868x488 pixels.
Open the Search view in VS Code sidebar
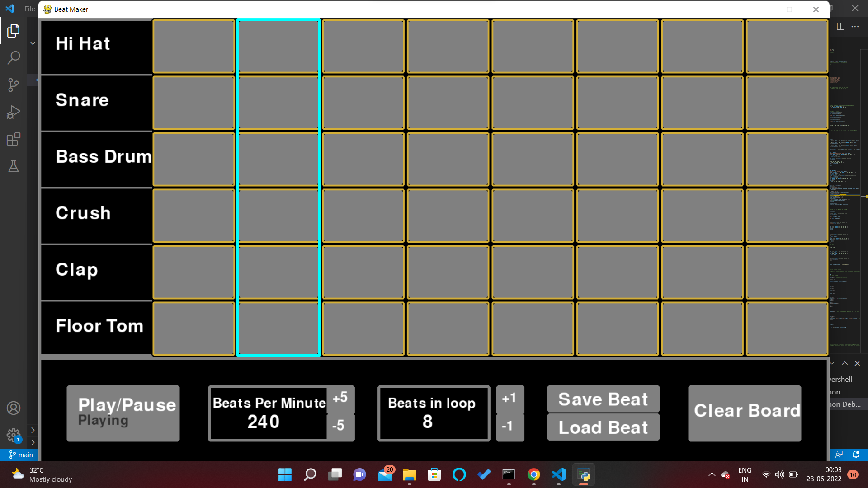click(x=14, y=58)
